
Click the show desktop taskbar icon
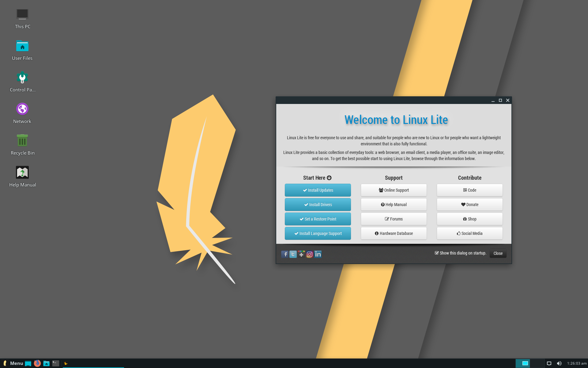pyautogui.click(x=28, y=363)
